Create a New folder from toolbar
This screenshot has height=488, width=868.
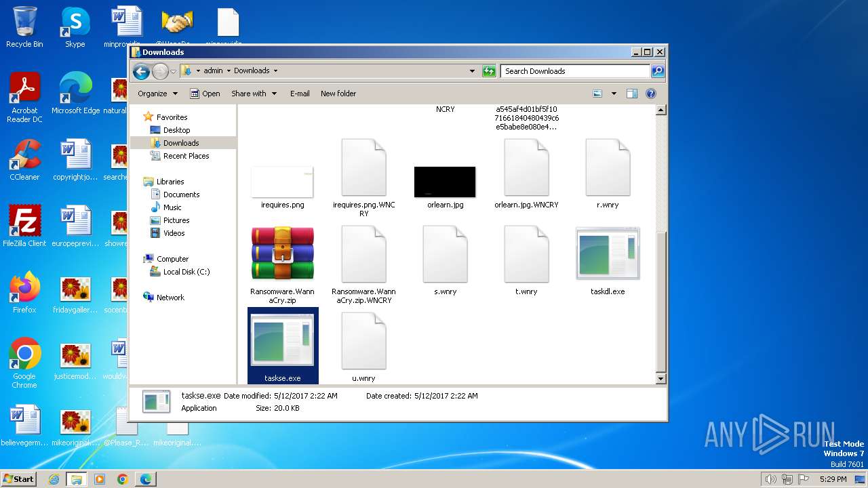[338, 94]
